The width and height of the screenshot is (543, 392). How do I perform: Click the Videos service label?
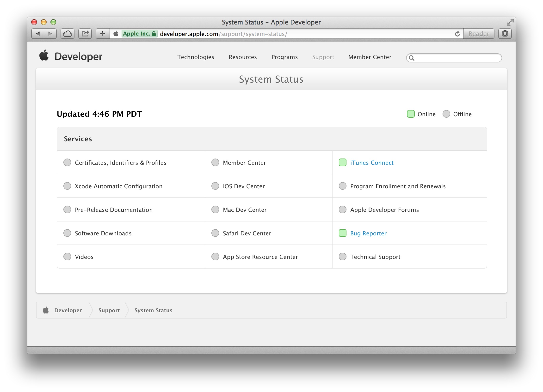point(84,257)
